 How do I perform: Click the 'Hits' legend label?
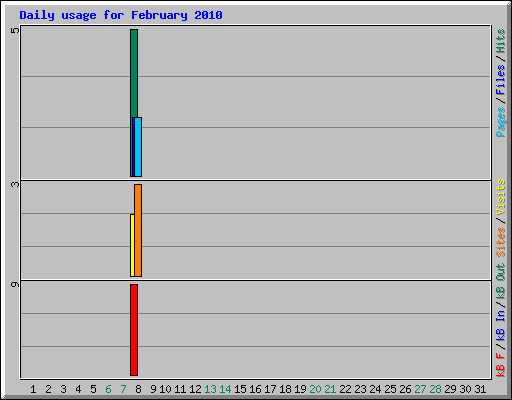point(500,41)
